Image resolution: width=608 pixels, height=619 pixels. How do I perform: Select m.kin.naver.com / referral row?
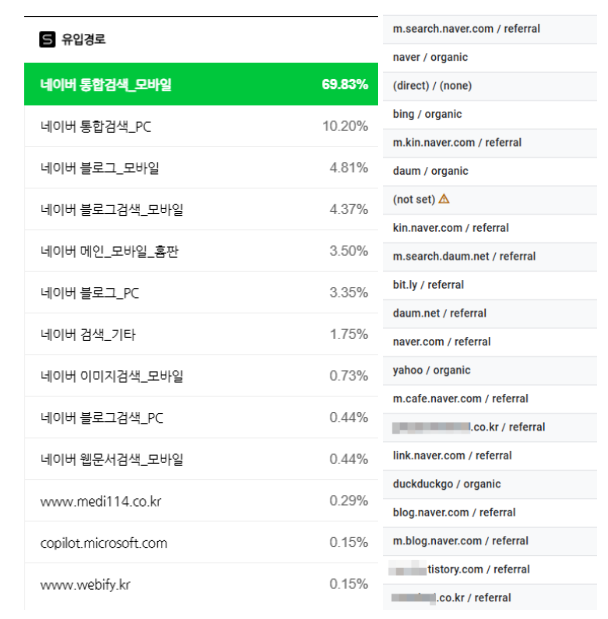(490, 143)
